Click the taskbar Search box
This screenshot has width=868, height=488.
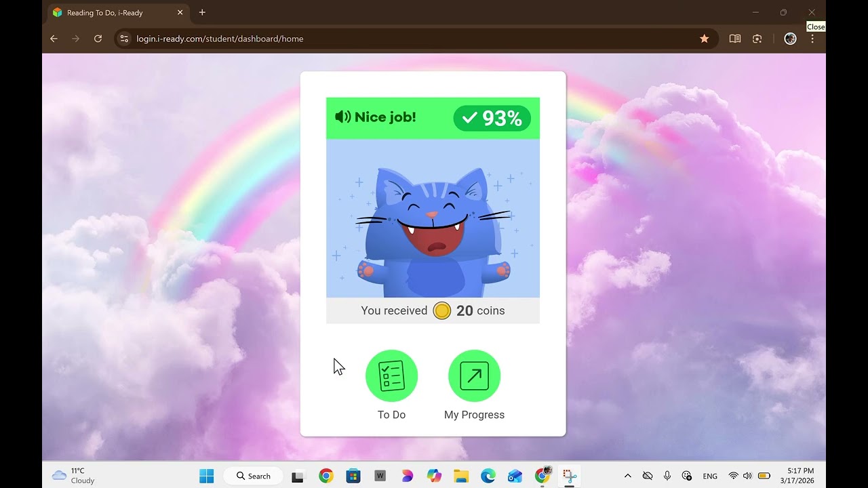[254, 476]
